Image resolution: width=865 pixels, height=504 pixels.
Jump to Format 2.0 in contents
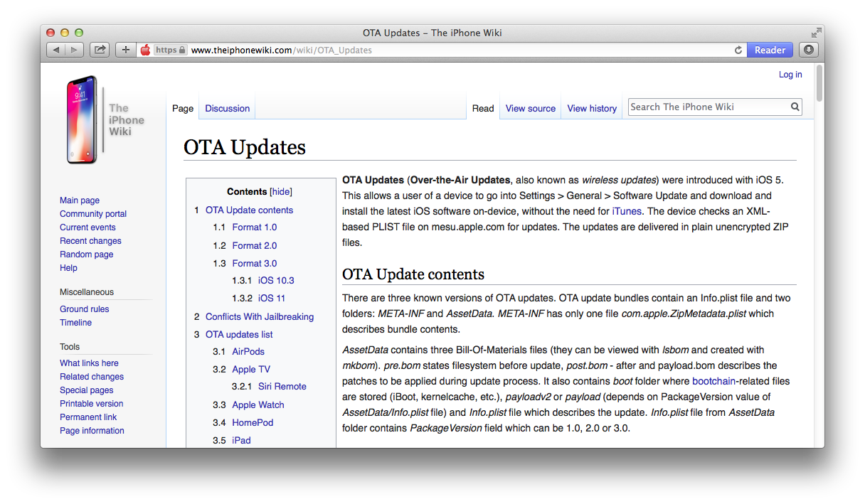[255, 246]
